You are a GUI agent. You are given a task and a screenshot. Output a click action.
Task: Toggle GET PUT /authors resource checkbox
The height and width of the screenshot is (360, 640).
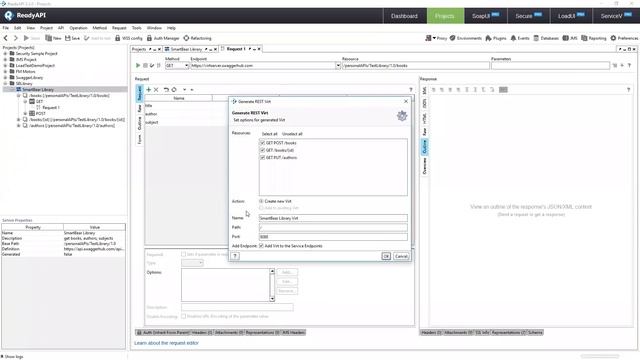tap(262, 158)
